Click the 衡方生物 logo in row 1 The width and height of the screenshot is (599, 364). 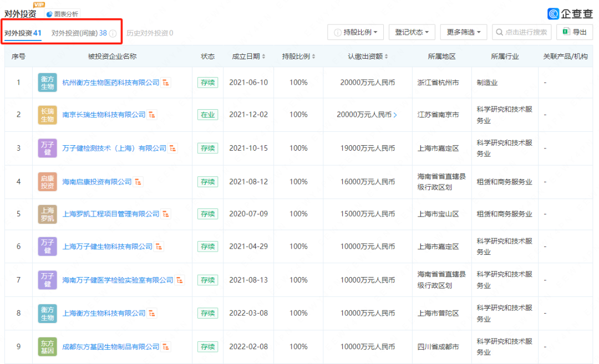(x=47, y=83)
